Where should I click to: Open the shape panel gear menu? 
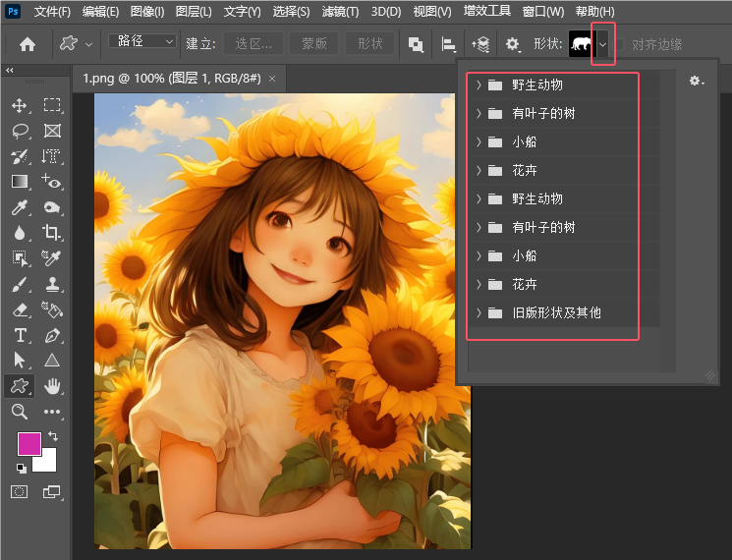[697, 82]
